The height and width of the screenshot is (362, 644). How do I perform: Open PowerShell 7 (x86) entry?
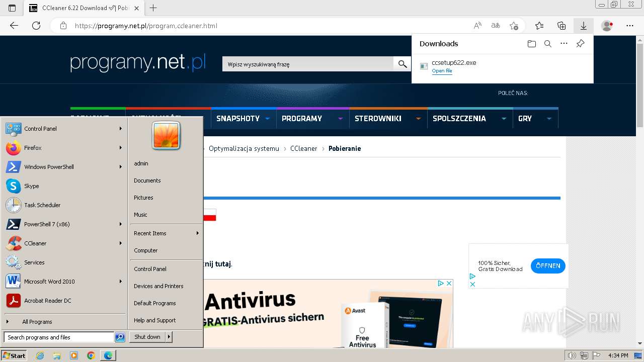point(64,224)
